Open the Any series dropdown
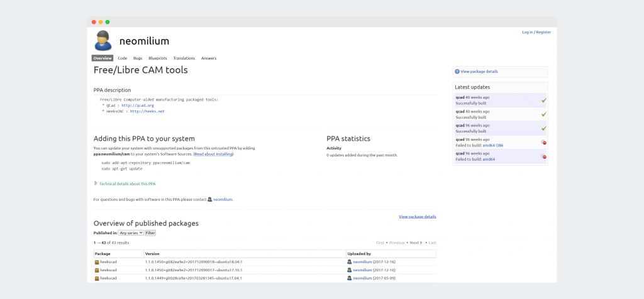Viewport: 644px width, 299px height. [x=131, y=232]
